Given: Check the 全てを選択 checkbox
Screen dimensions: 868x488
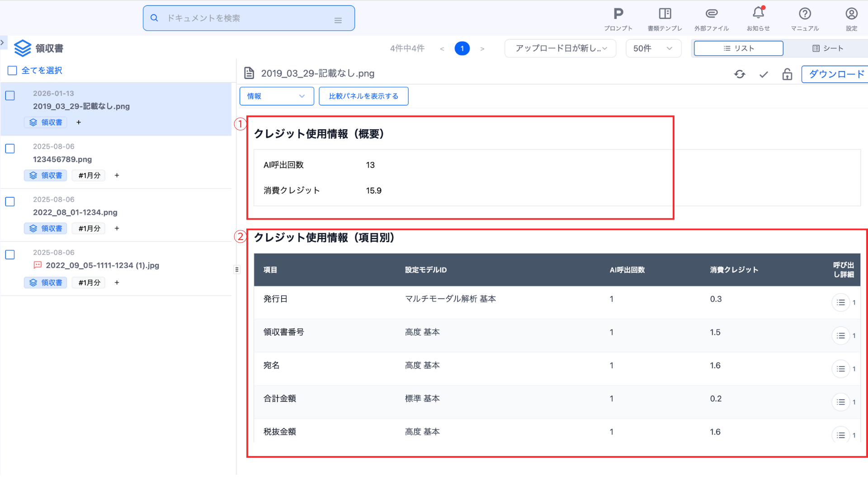Looking at the screenshot, I should coord(12,70).
